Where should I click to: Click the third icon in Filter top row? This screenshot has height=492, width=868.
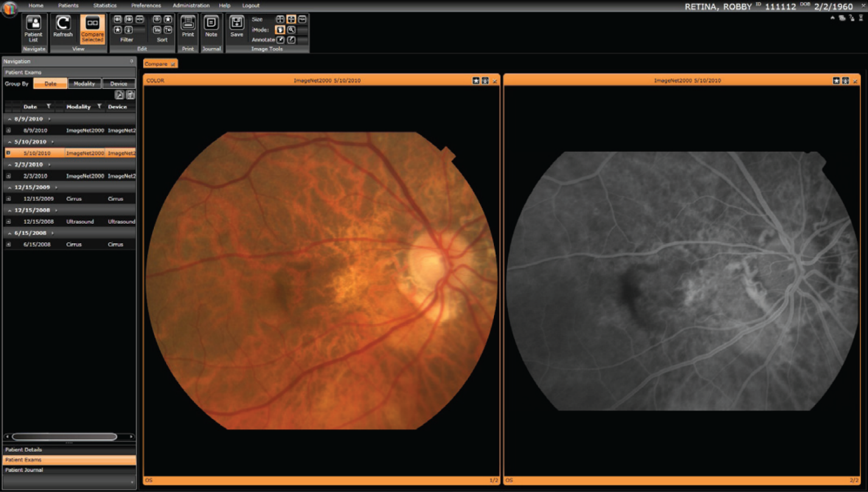(139, 19)
